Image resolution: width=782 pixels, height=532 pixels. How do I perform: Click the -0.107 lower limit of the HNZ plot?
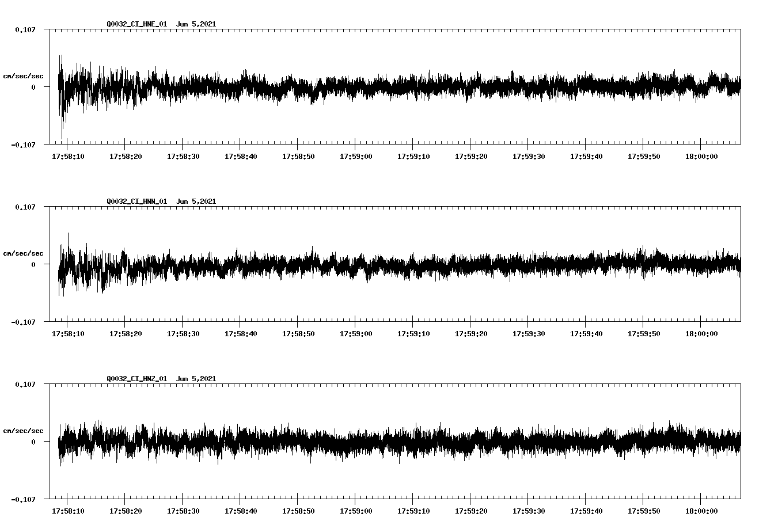click(x=23, y=499)
